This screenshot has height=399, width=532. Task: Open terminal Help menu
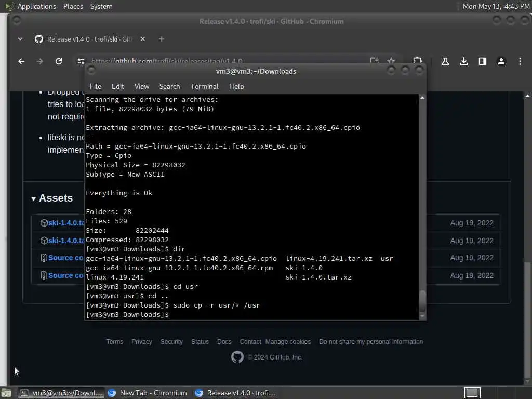coord(236,87)
